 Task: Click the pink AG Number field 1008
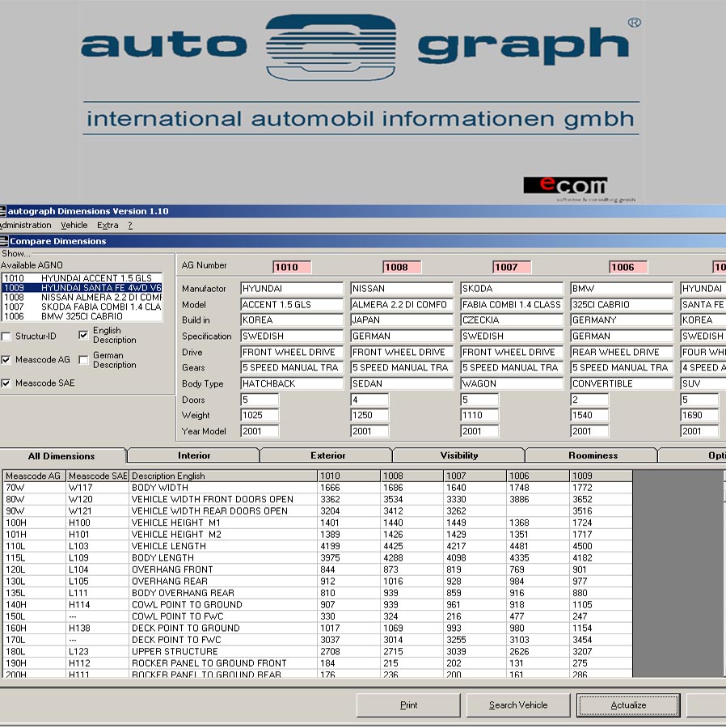(402, 267)
